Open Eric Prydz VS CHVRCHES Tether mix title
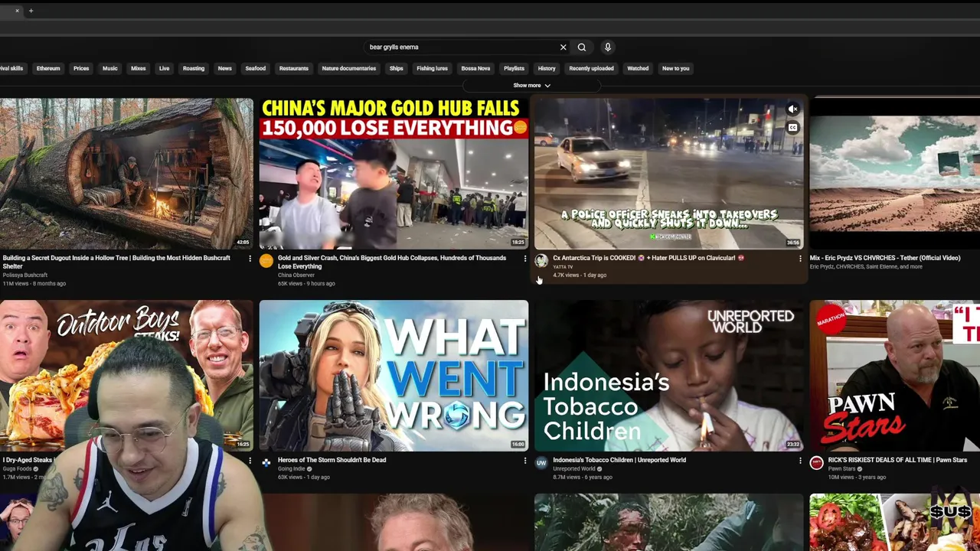 pyautogui.click(x=885, y=258)
